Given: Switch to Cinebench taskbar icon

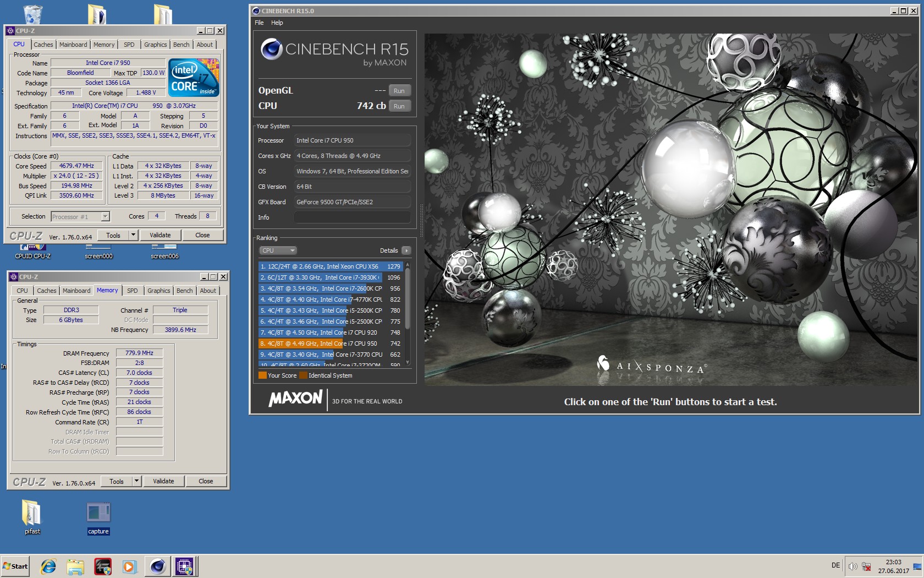Looking at the screenshot, I should 157,566.
